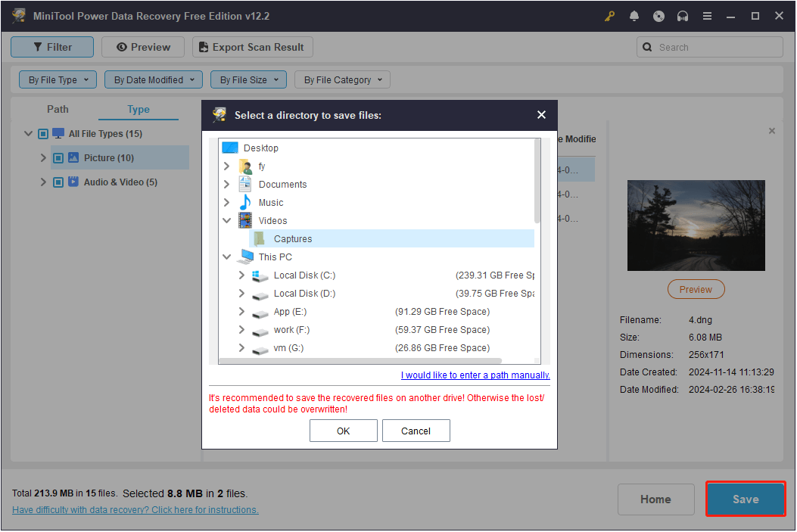The height and width of the screenshot is (532, 797).
Task: Click the Local Disk (C:) drive icon
Action: (260, 275)
